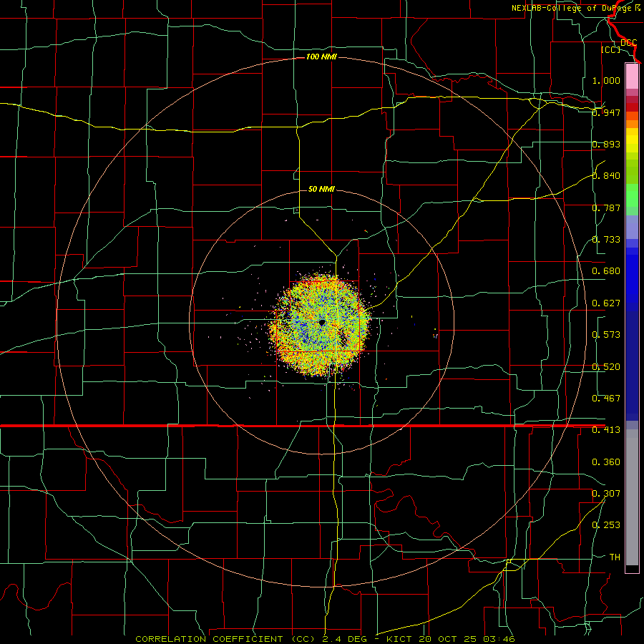Click the 2.4 DEG elevation angle text
The height and width of the screenshot is (644, 644).
[344, 639]
